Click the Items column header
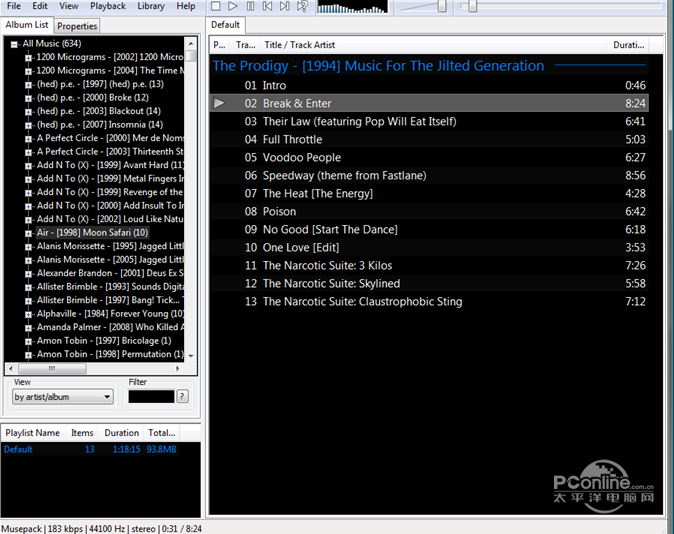Viewport: 674px width, 534px height. point(82,433)
